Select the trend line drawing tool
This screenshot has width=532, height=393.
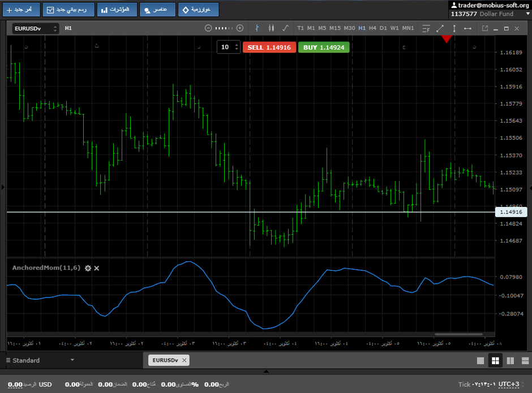[x=440, y=28]
